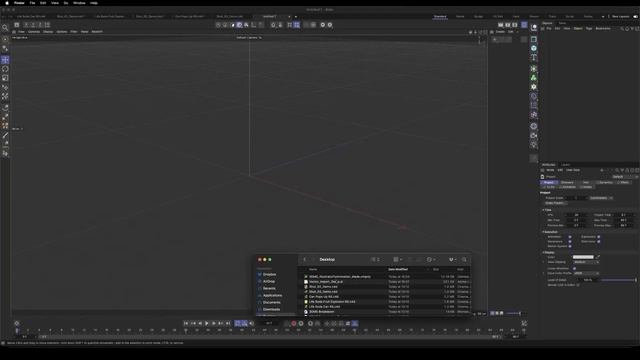Go back in the Finder window
Viewport: 640px width, 360px height.
tap(304, 260)
